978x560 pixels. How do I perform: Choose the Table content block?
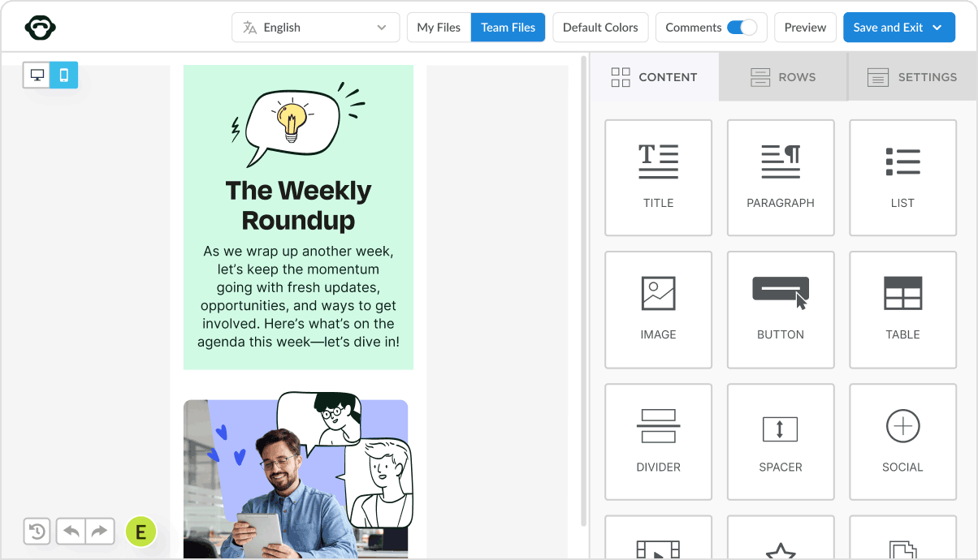pos(902,309)
